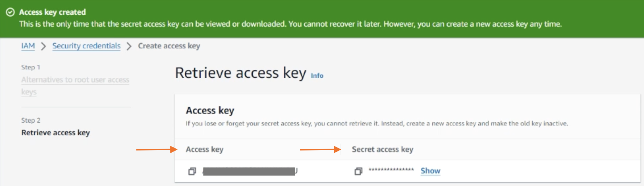Return to Alternatives to root user access keys

coord(75,80)
